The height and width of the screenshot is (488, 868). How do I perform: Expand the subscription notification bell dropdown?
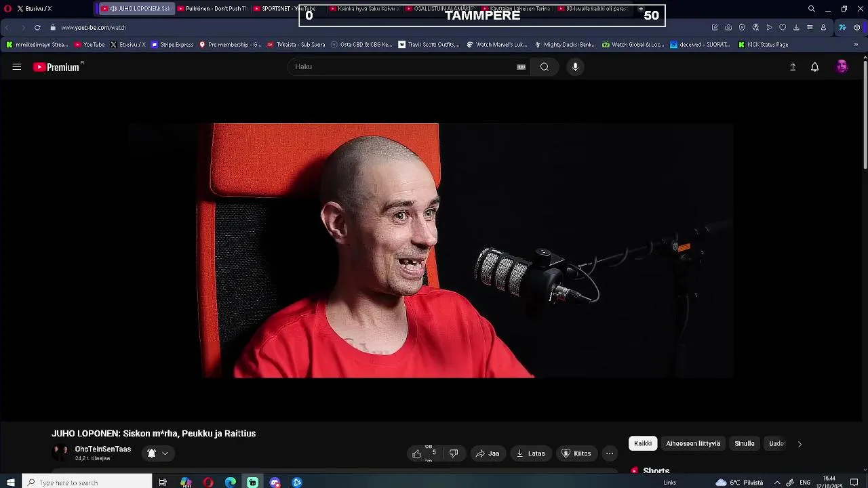158,453
